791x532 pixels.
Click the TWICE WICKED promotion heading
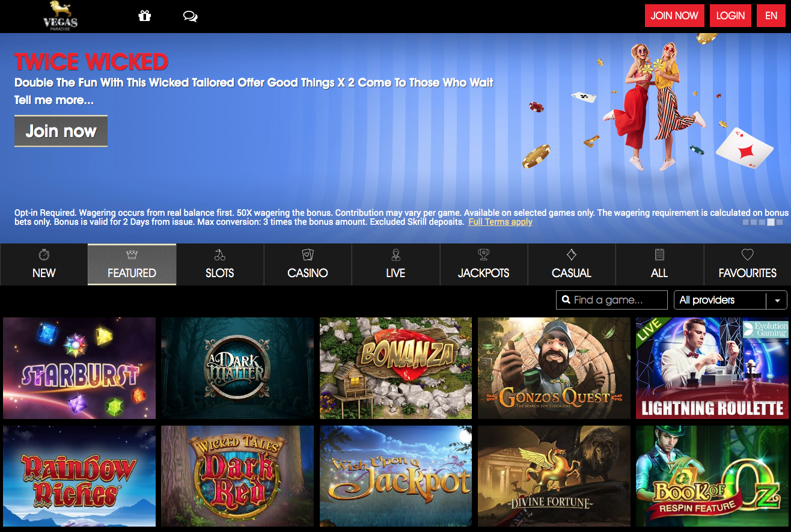(91, 61)
